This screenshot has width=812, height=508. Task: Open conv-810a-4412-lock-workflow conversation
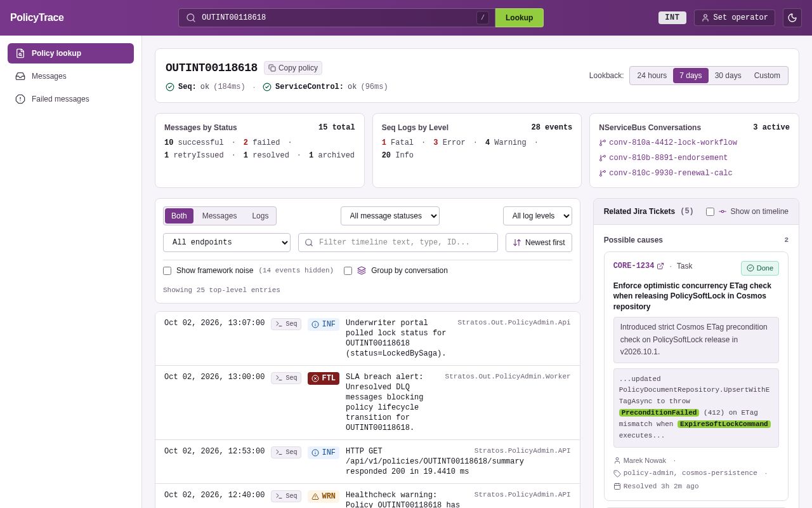click(668, 143)
